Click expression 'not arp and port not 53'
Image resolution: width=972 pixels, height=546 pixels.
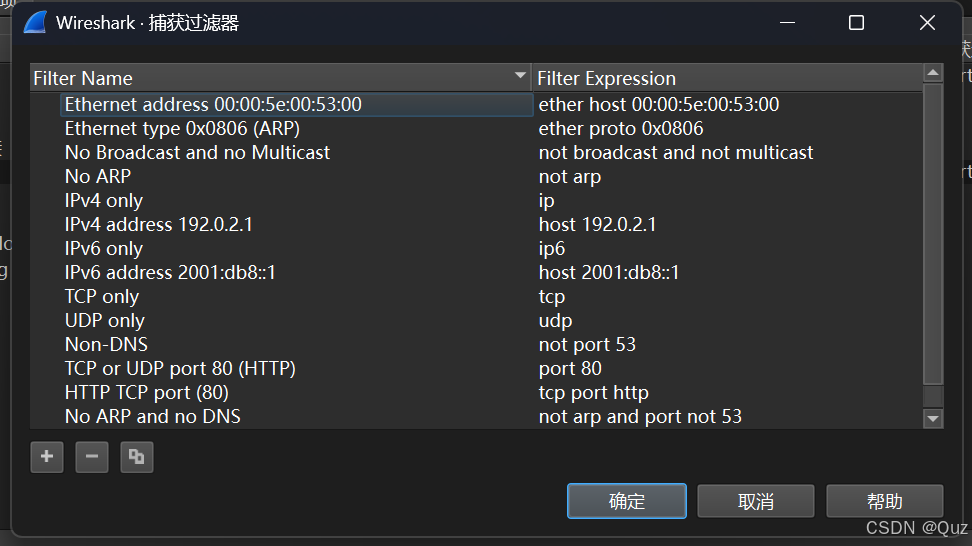(640, 416)
